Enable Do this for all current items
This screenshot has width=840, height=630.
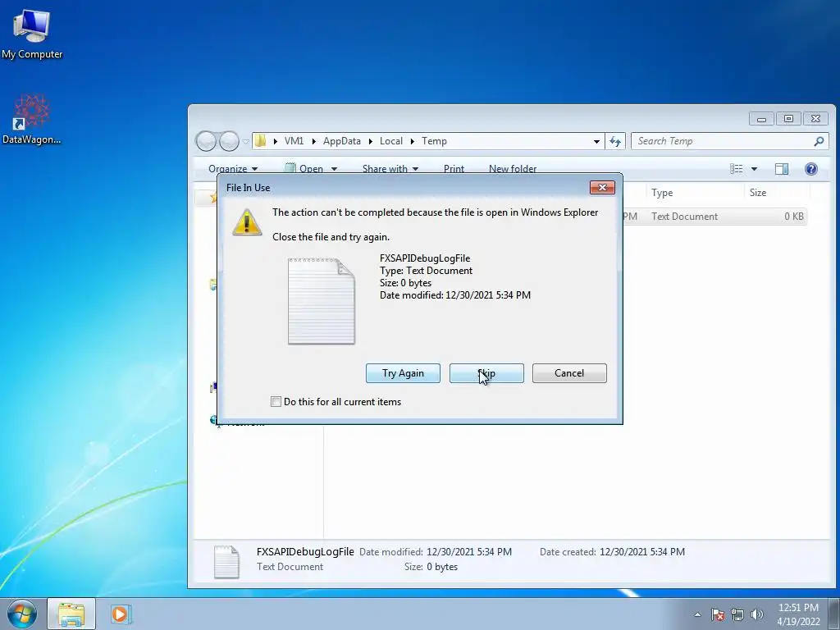click(x=276, y=402)
